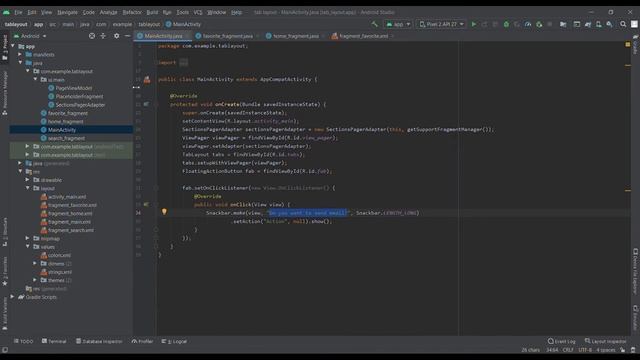The image size is (640, 360).
Task: Close the MainActivity.java editor tab
Action: tap(187, 36)
